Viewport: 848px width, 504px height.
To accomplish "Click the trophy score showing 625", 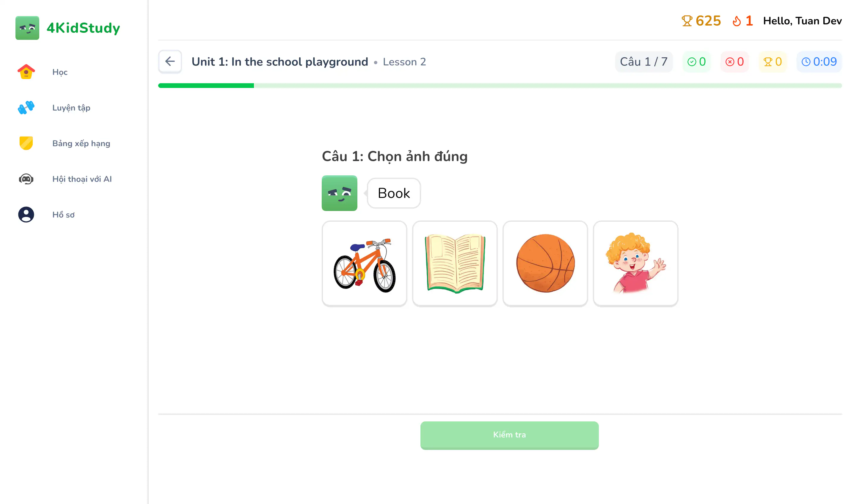I will [x=701, y=21].
